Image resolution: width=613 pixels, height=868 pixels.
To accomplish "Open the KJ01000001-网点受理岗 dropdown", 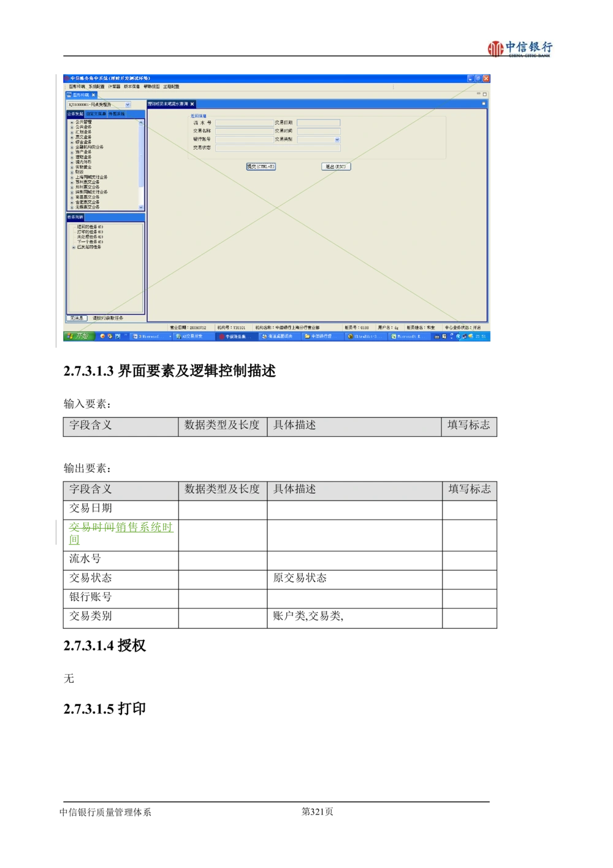I will click(128, 104).
